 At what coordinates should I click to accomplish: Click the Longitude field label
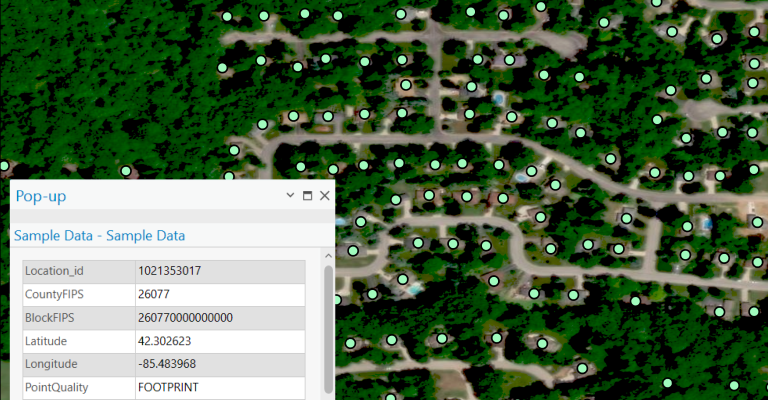[78, 364]
